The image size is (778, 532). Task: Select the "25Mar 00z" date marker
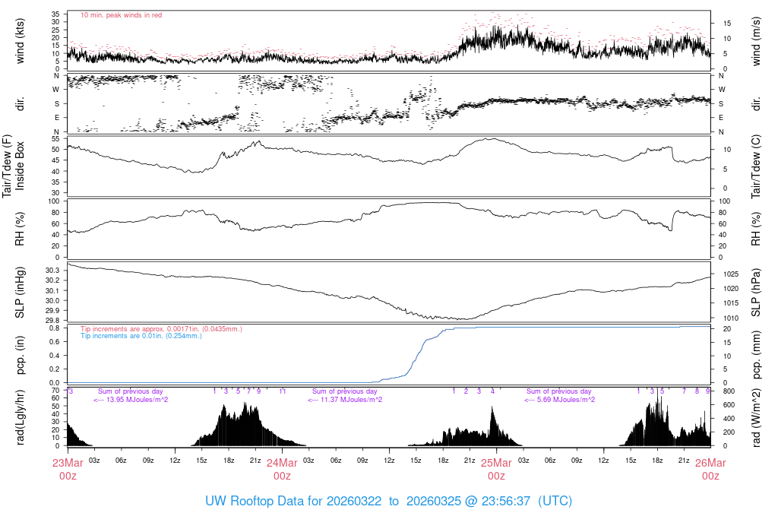[497, 469]
